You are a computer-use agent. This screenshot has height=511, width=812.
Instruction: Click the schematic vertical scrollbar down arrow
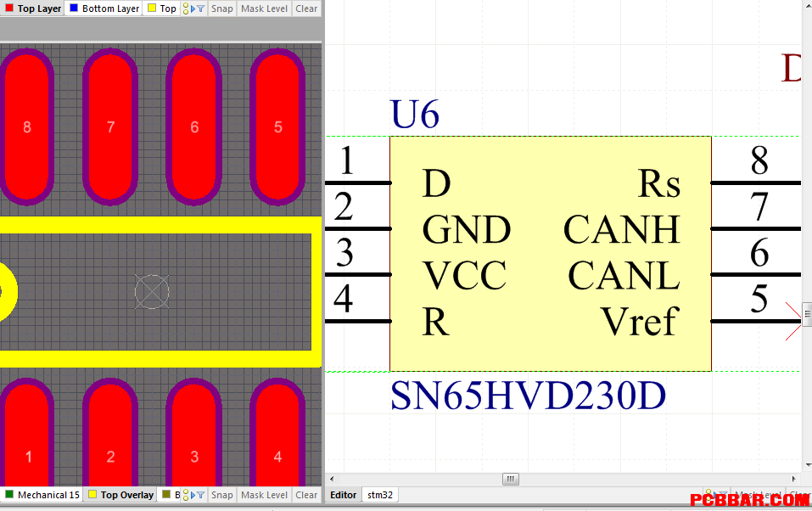(x=808, y=465)
